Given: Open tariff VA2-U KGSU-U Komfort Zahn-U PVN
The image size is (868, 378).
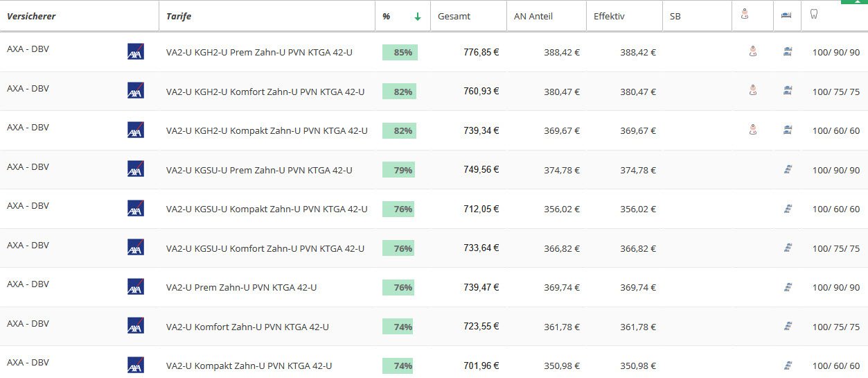Looking at the screenshot, I should 265,248.
